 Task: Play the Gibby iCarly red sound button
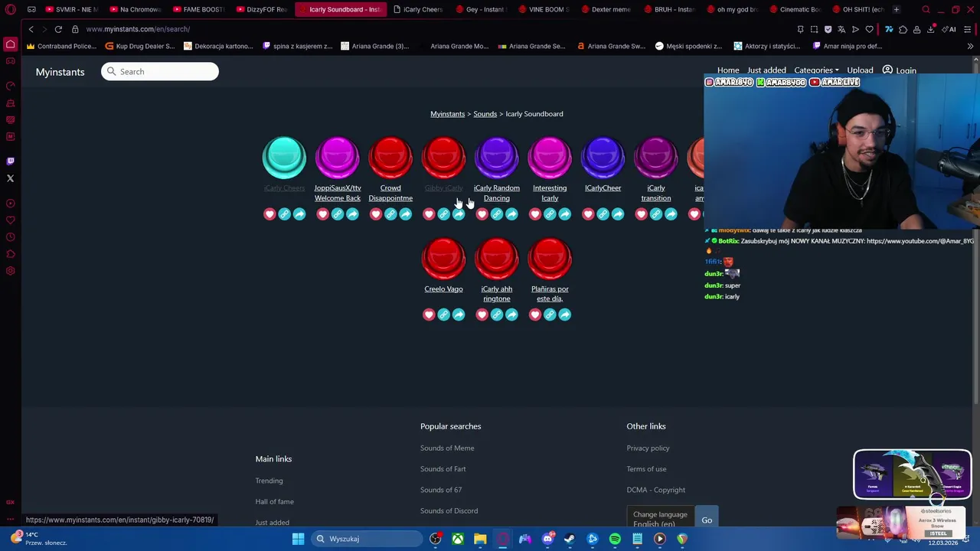443,157
